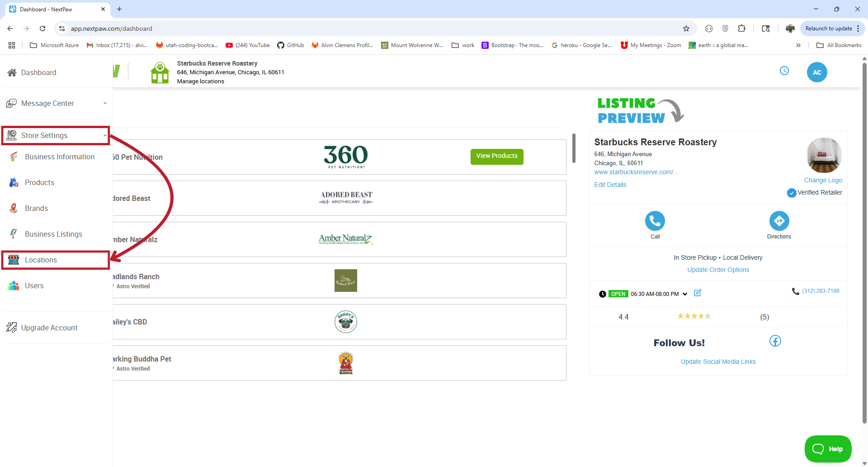The height and width of the screenshot is (467, 868).
Task: Click the Users group icon
Action: coord(14,286)
